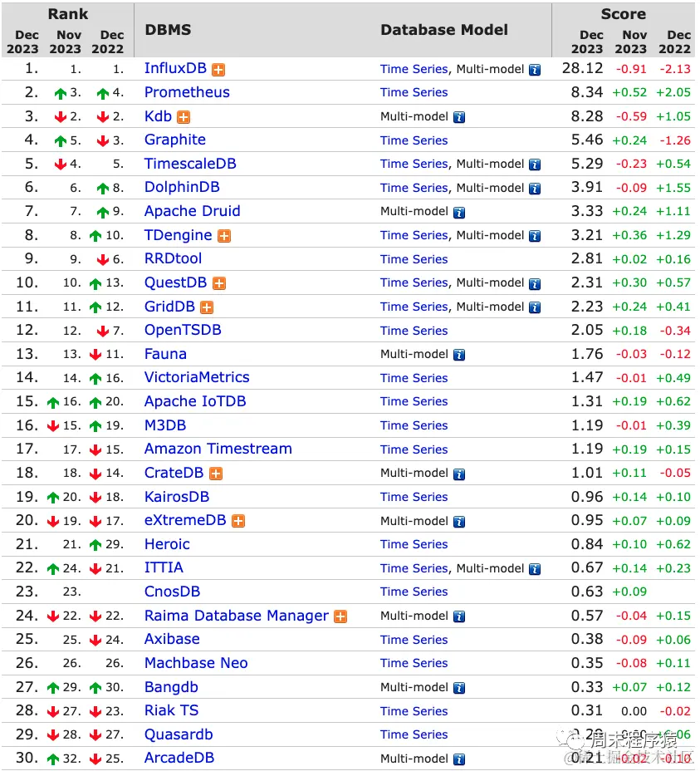Click the orange plus icon next to TDengine
Viewport: 700px width, 771px height.
(224, 236)
